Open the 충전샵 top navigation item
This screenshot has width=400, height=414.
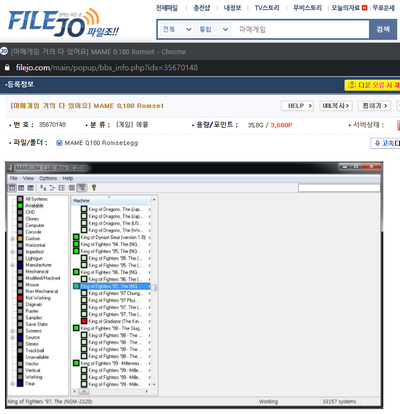click(202, 8)
